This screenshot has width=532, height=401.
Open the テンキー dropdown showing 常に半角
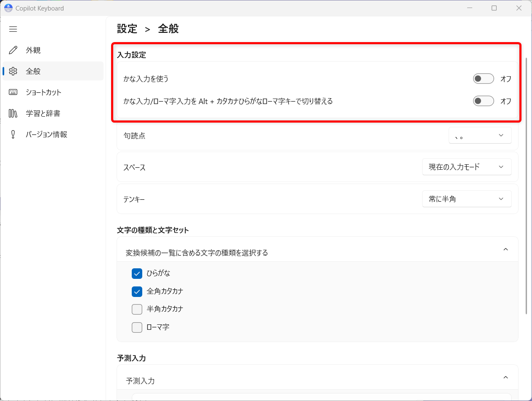pos(467,199)
